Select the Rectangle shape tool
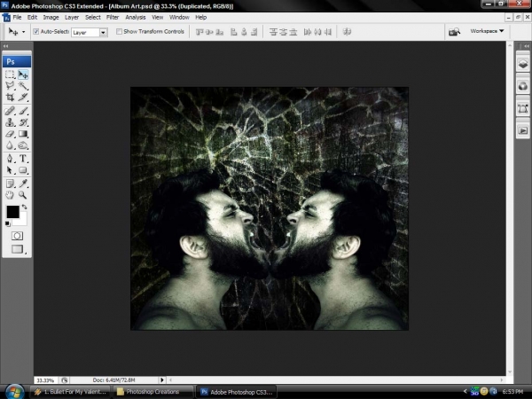 pyautogui.click(x=23, y=170)
